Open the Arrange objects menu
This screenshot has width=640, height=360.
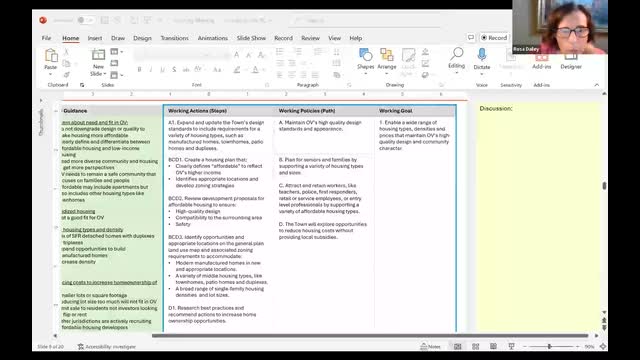[x=387, y=60]
